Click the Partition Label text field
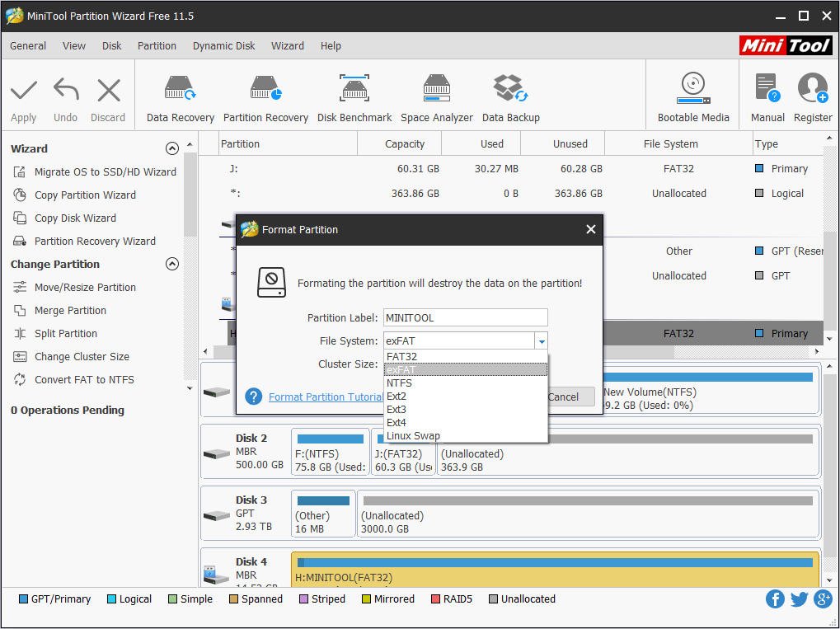 point(465,318)
